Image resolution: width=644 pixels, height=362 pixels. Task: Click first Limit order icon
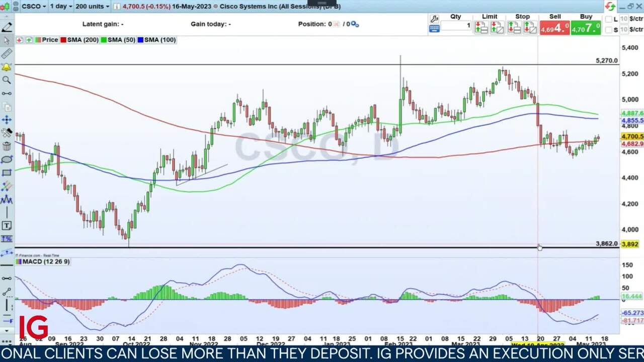click(480, 27)
